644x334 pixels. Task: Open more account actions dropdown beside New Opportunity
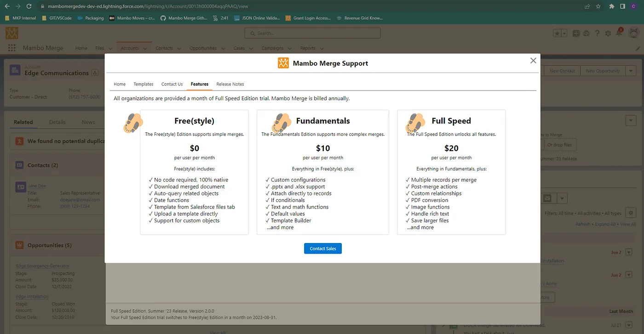click(x=631, y=71)
